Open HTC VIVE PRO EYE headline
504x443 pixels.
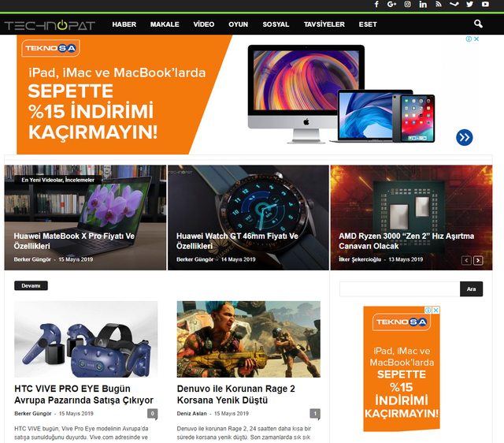point(84,394)
